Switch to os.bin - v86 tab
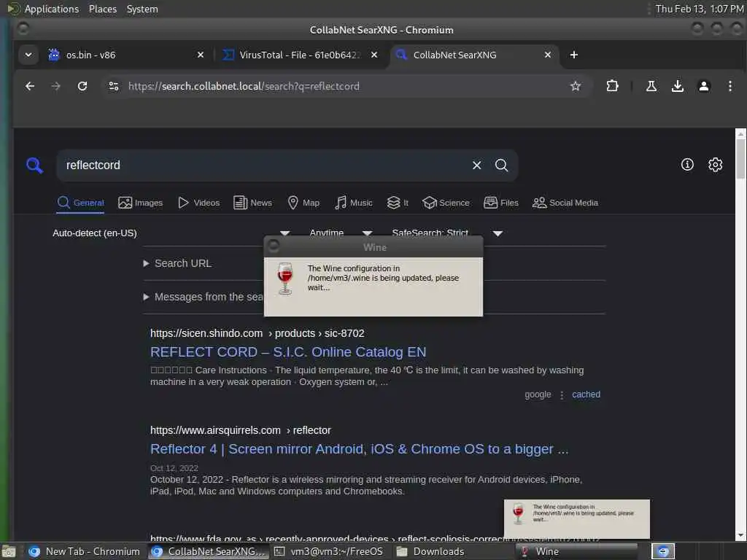The image size is (747, 560). click(126, 55)
